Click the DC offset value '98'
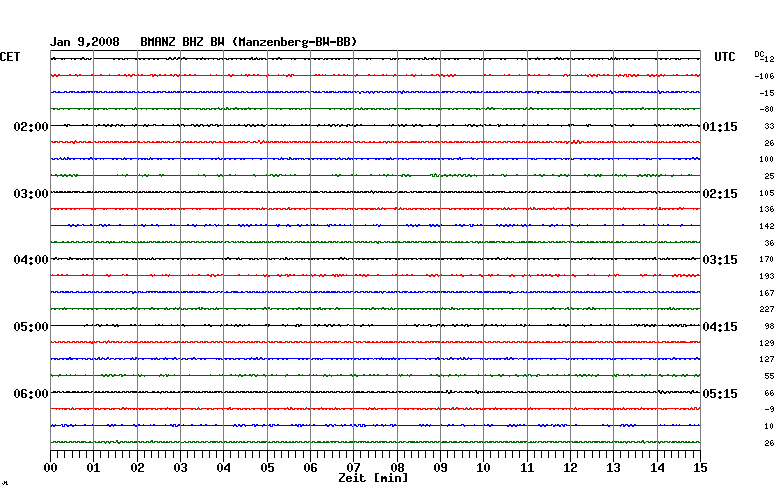Image resolution: width=780 pixels, height=494 pixels. pos(770,326)
